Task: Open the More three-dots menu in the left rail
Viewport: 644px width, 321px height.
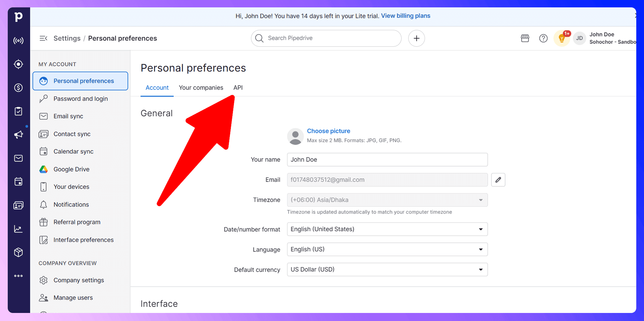Action: pos(18,276)
